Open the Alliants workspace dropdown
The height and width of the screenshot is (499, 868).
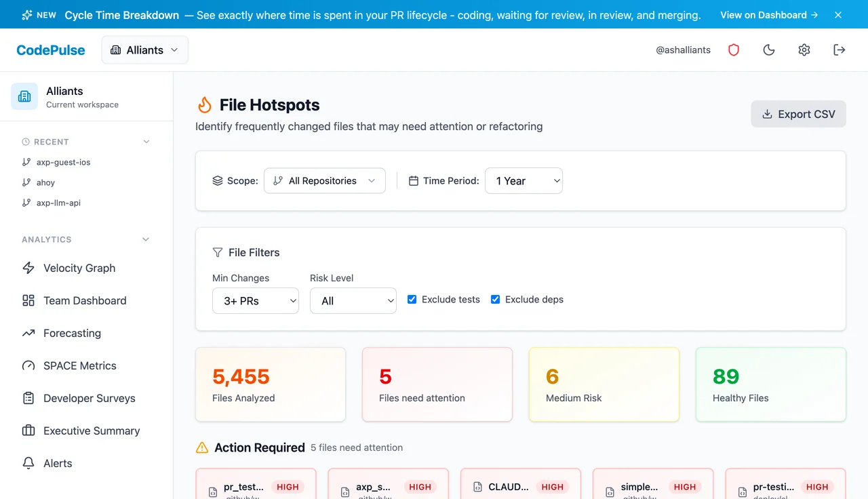145,50
